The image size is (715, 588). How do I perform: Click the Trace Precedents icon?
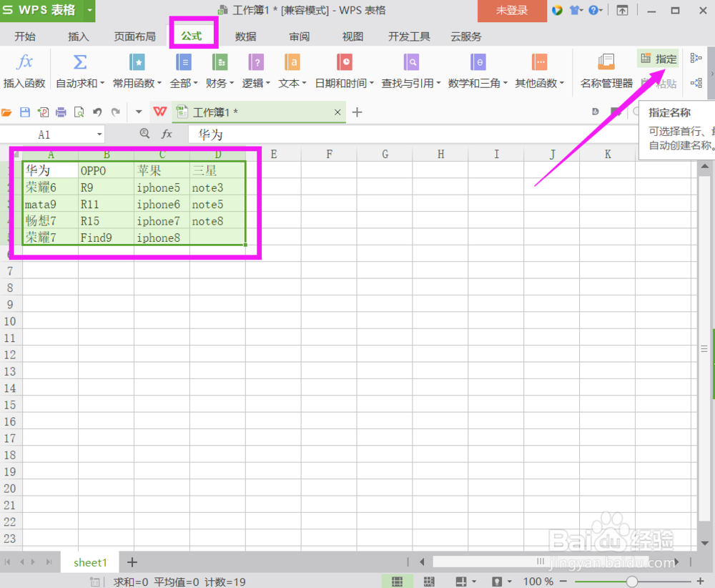tap(696, 58)
